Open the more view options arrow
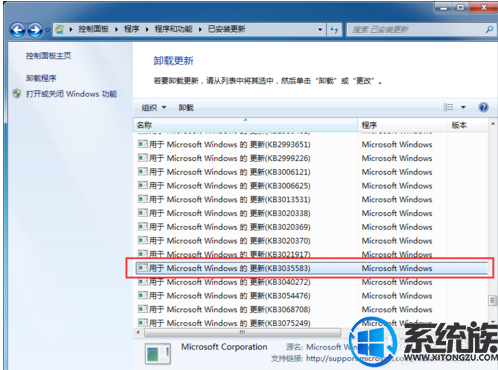The width and height of the screenshot is (498, 370). point(463,107)
